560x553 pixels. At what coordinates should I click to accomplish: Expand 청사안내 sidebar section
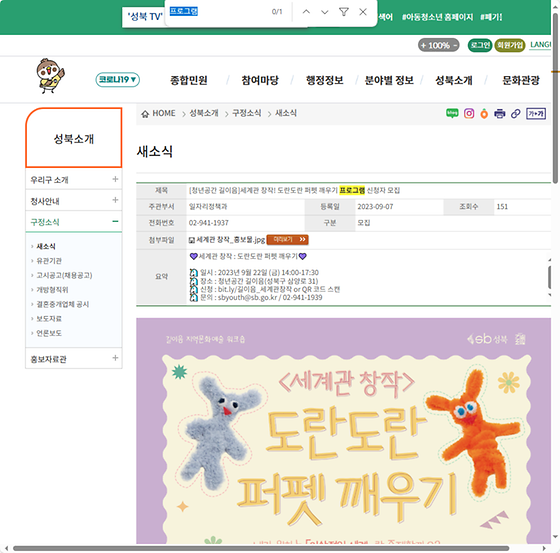coord(115,200)
